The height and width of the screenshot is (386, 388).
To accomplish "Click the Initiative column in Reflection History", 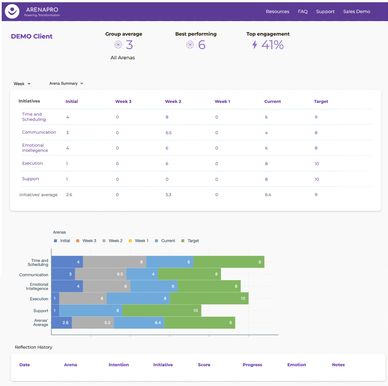I will (163, 365).
